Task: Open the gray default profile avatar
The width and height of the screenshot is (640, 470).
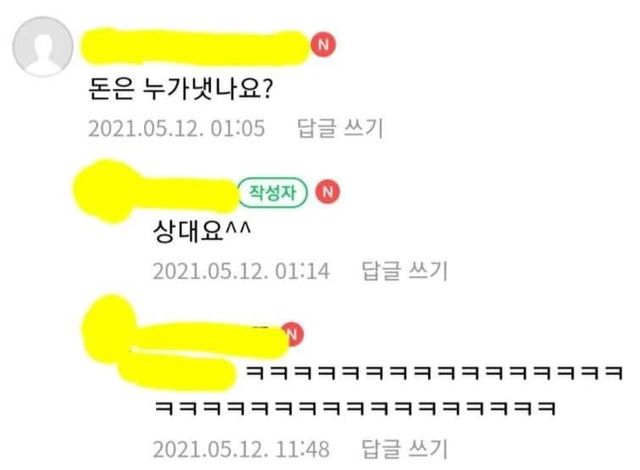Action: click(43, 47)
